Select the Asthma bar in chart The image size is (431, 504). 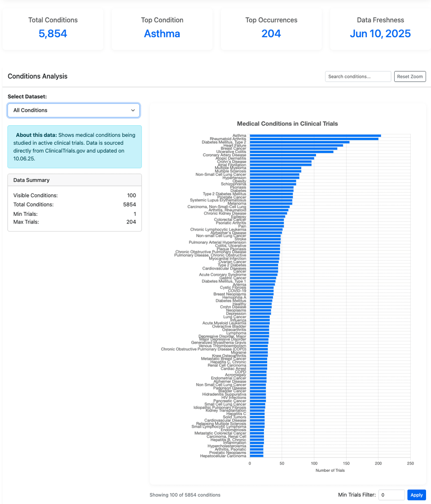point(314,136)
